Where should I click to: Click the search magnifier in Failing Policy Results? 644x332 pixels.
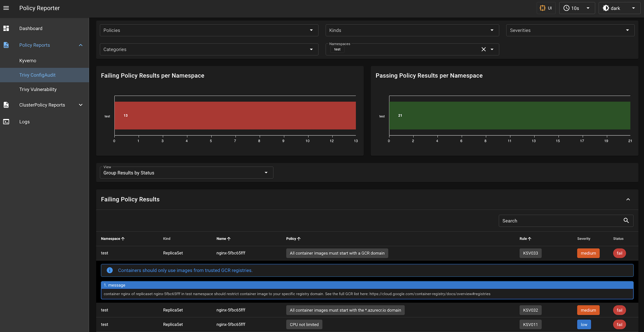(626, 221)
